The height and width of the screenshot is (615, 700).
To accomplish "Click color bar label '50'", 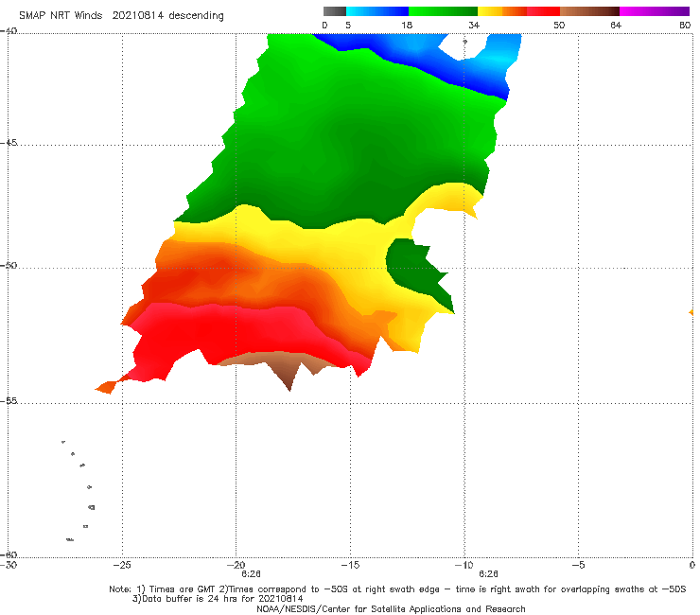I will click(x=559, y=25).
